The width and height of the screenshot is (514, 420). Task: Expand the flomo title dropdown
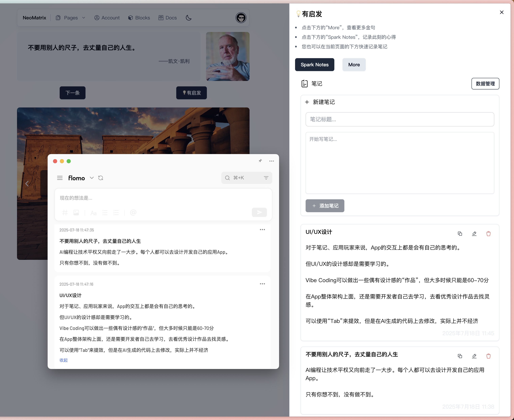(x=92, y=178)
